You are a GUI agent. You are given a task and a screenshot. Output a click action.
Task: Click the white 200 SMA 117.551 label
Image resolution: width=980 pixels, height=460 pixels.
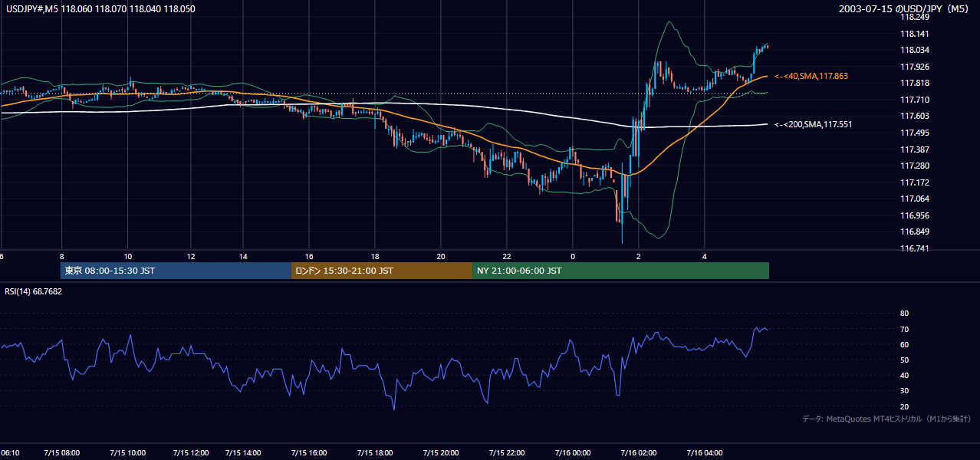(x=814, y=124)
